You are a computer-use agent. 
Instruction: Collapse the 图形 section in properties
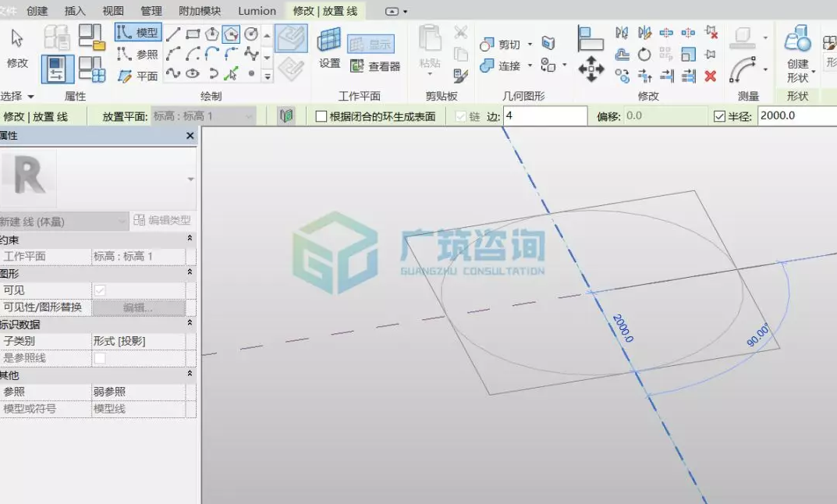pos(190,272)
